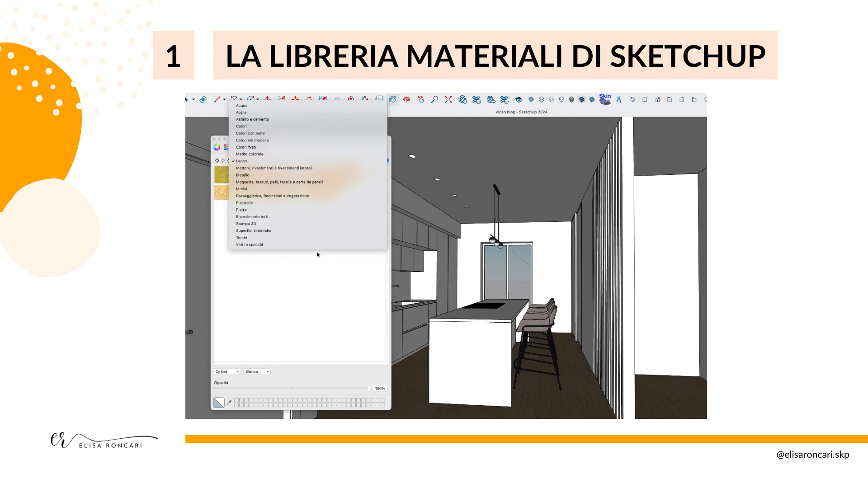The image size is (868, 488).
Task: Switch to Monochrome face style
Action: pyautogui.click(x=592, y=99)
